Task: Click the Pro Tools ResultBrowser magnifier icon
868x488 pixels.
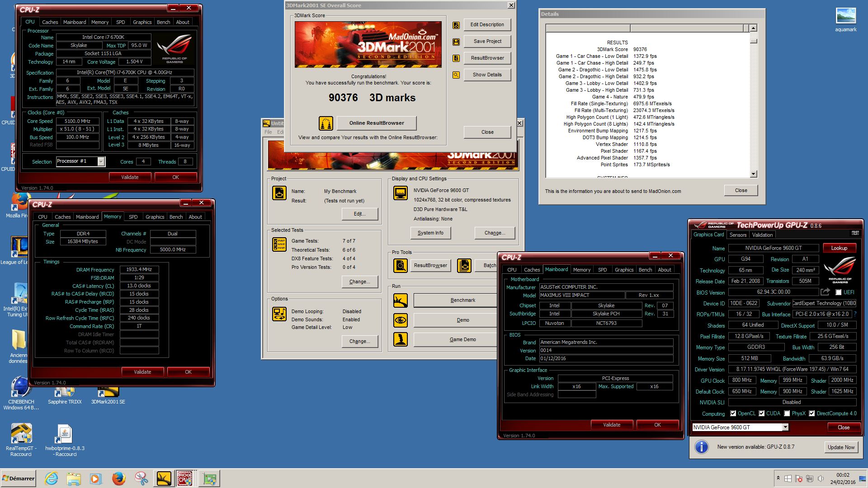Action: pos(401,265)
